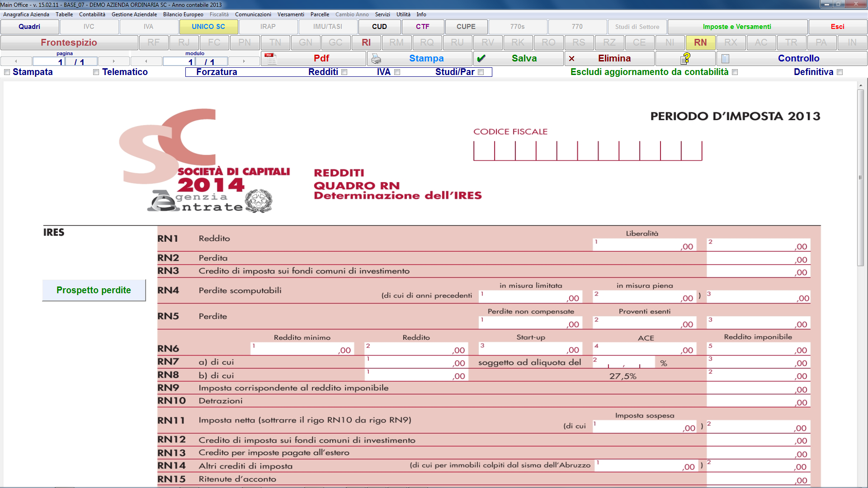Open the Info menu

421,14
